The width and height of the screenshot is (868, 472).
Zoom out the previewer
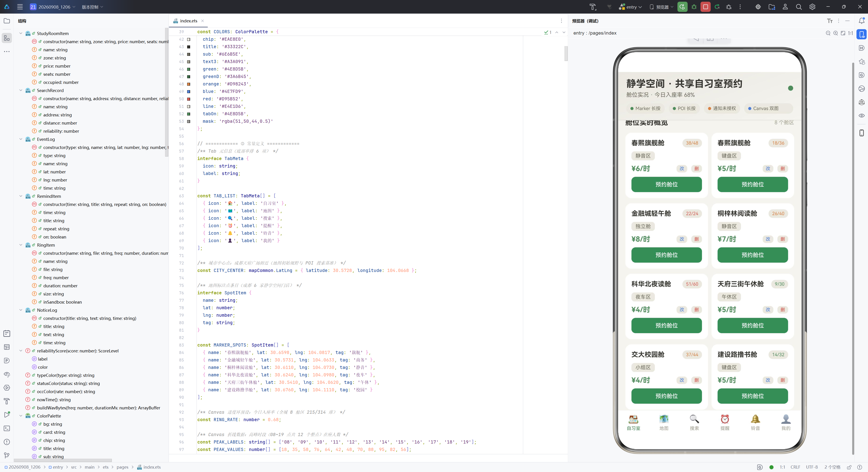click(828, 33)
